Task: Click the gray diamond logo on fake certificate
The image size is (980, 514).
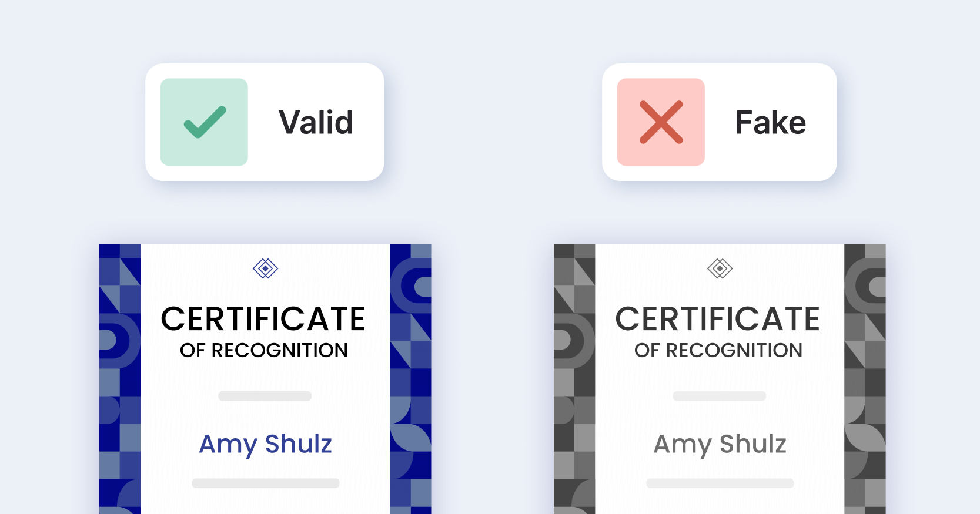Action: 720,268
